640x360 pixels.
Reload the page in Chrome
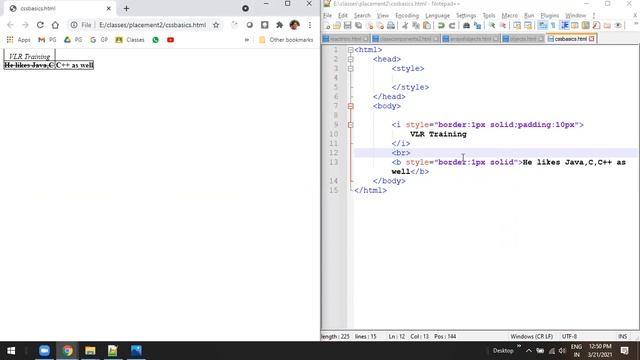point(40,25)
